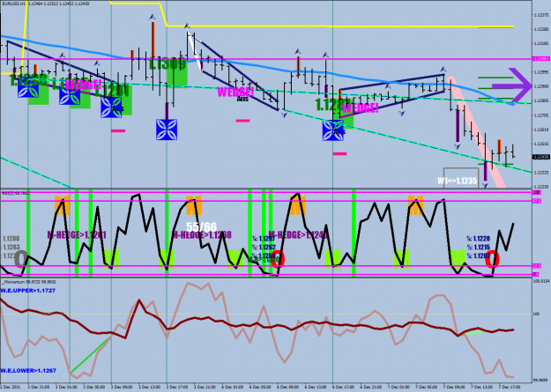Click the 7 Dec 17:00 time axis label

point(510,387)
